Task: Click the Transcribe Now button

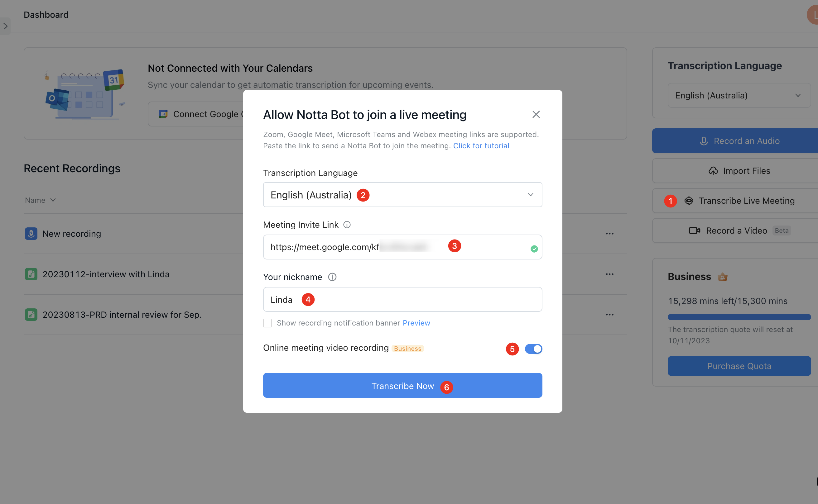Action: 402,386
